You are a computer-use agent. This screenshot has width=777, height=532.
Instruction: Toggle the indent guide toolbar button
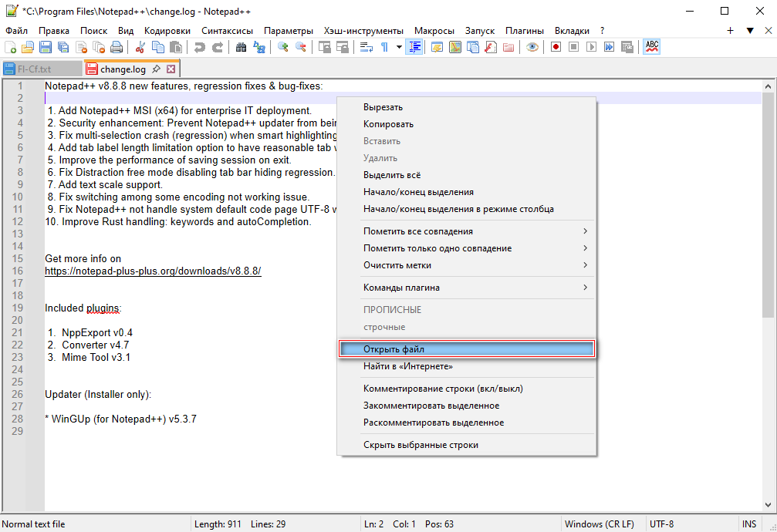coord(415,47)
